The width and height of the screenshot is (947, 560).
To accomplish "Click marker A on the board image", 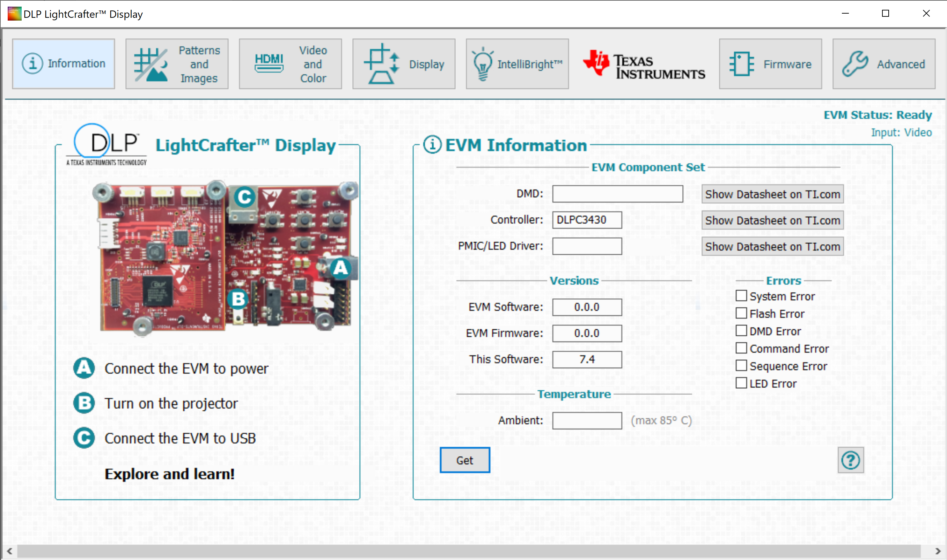I will (340, 268).
